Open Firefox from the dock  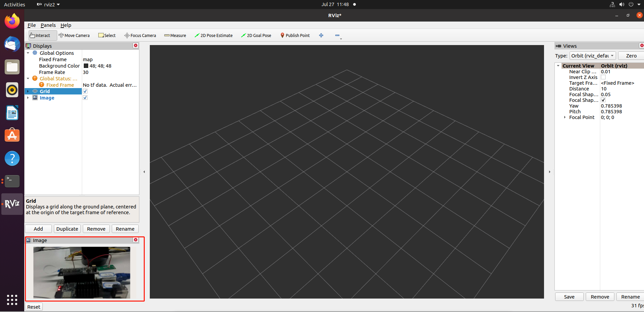(x=12, y=21)
